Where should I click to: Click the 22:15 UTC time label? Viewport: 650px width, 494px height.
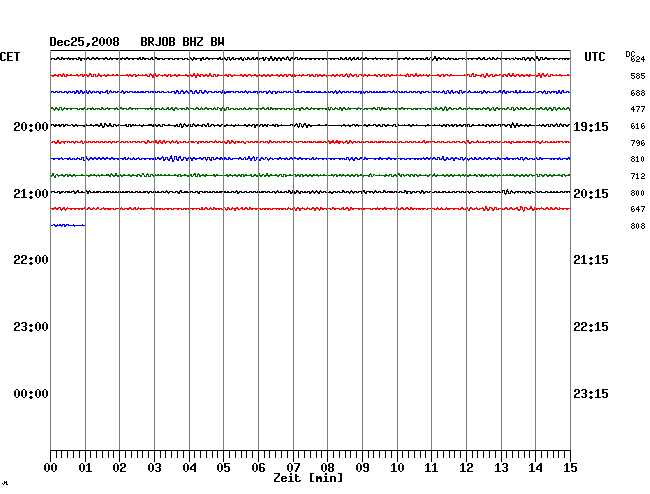coord(591,327)
